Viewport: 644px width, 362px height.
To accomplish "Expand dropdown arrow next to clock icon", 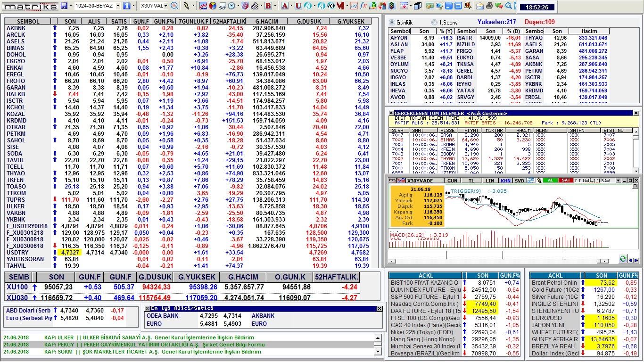I will coord(238,6).
